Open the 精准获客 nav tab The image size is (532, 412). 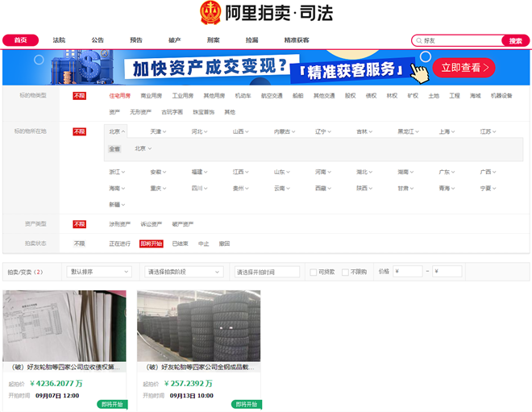[297, 40]
